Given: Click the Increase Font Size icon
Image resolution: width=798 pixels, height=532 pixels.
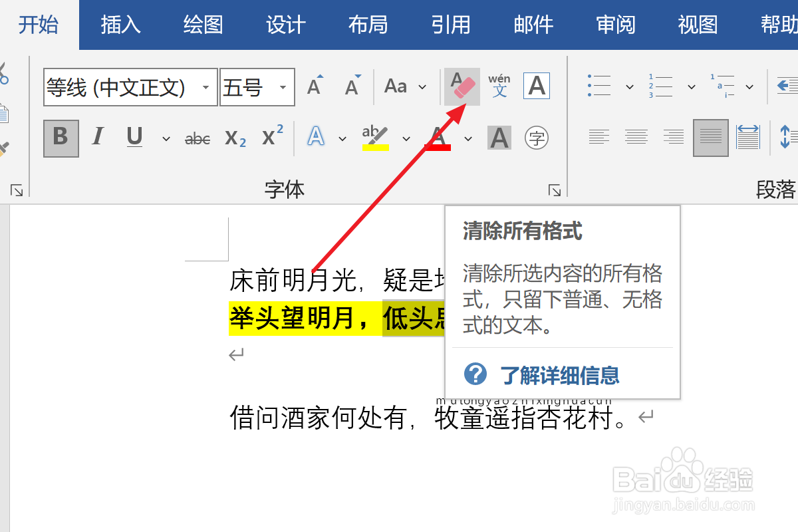Looking at the screenshot, I should point(313,85).
